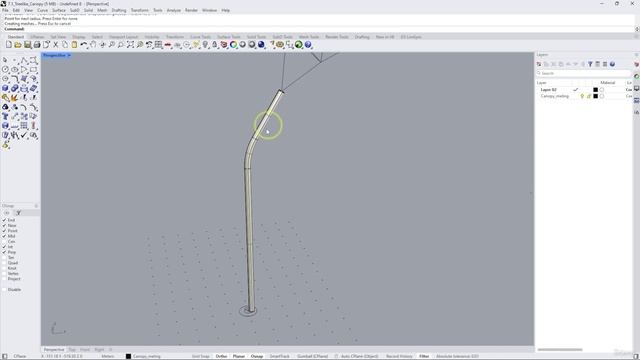Click the Paste clipboard icon
Image resolution: width=640 pixels, height=360 pixels.
pos(74,44)
